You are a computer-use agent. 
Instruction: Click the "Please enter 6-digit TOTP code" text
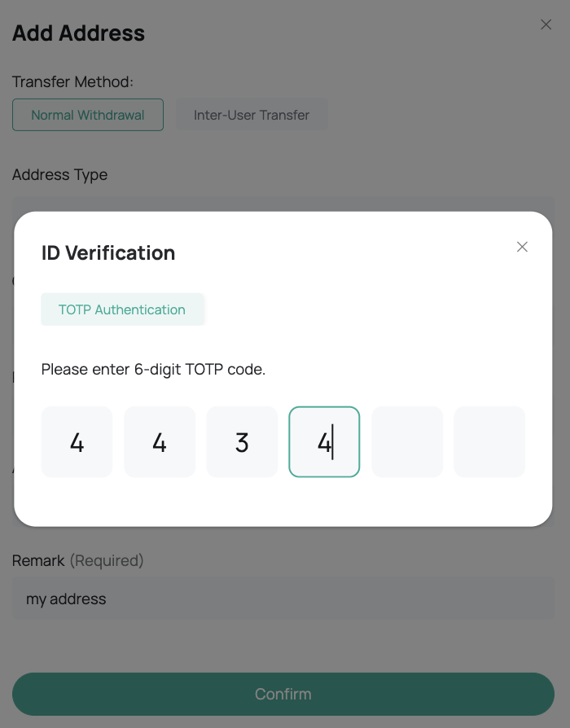point(153,370)
